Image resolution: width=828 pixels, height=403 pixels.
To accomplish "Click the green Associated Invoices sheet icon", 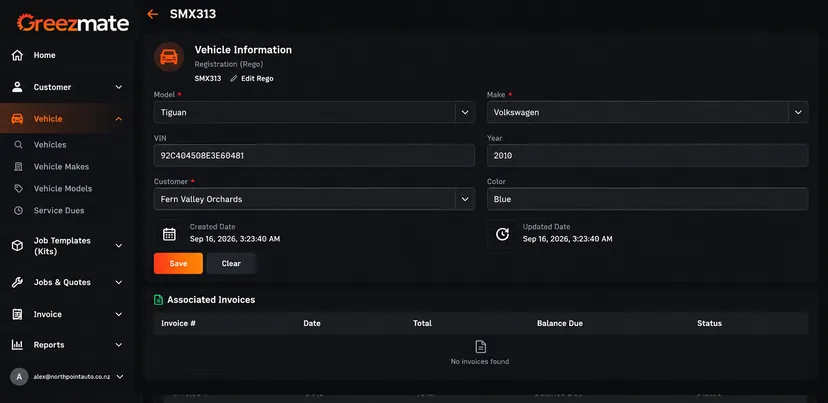I will point(158,300).
